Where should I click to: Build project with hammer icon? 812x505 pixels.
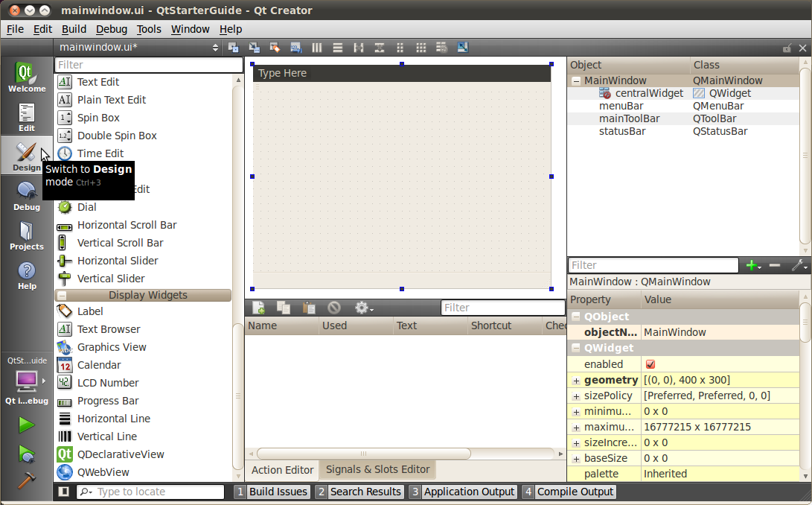tap(26, 480)
